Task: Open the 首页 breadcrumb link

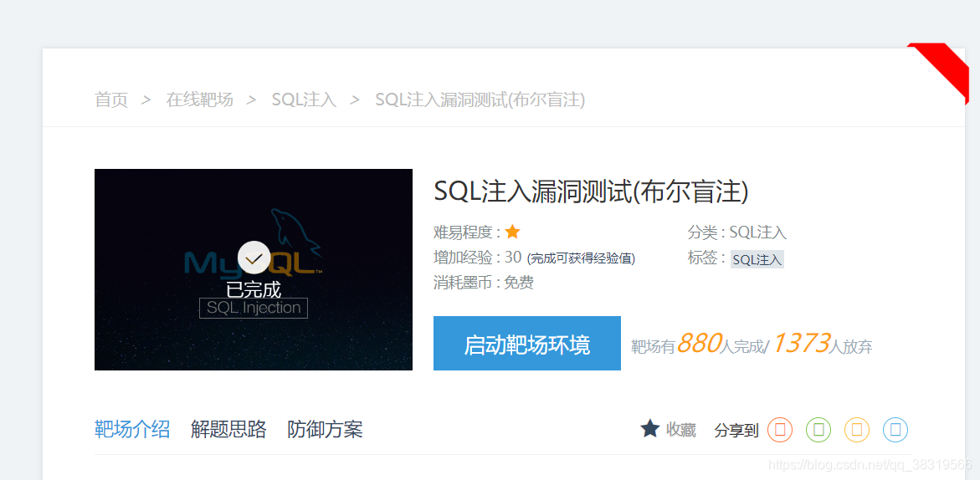Action: click(111, 100)
